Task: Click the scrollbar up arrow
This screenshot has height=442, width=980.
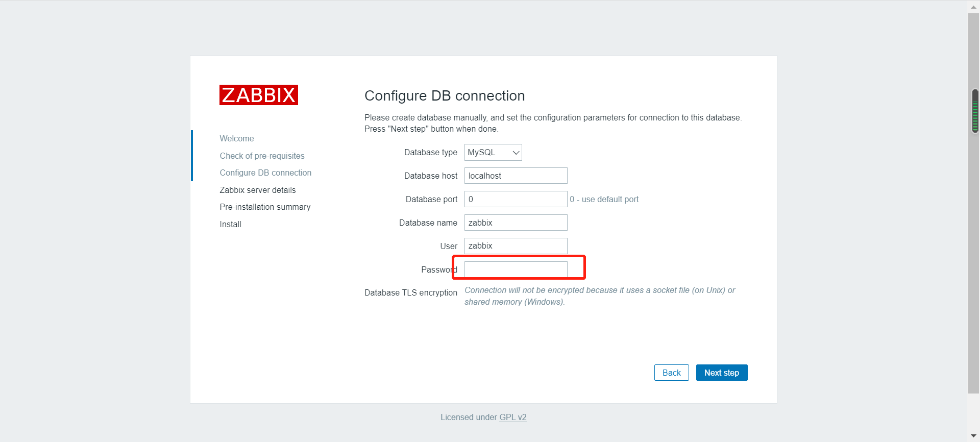Action: [973, 7]
